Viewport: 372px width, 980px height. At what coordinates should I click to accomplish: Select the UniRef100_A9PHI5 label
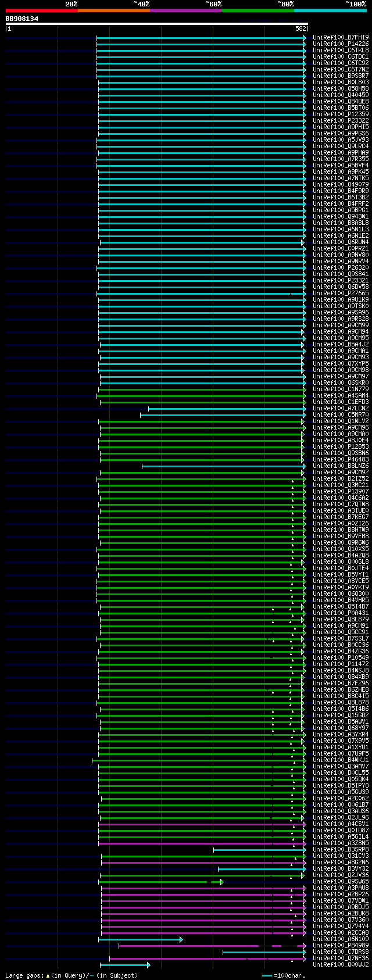(341, 127)
